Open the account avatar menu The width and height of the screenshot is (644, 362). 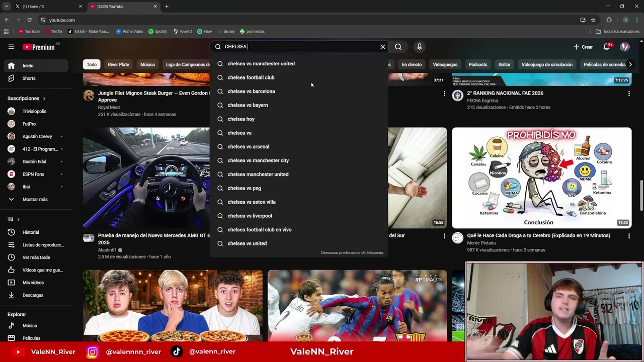(625, 47)
